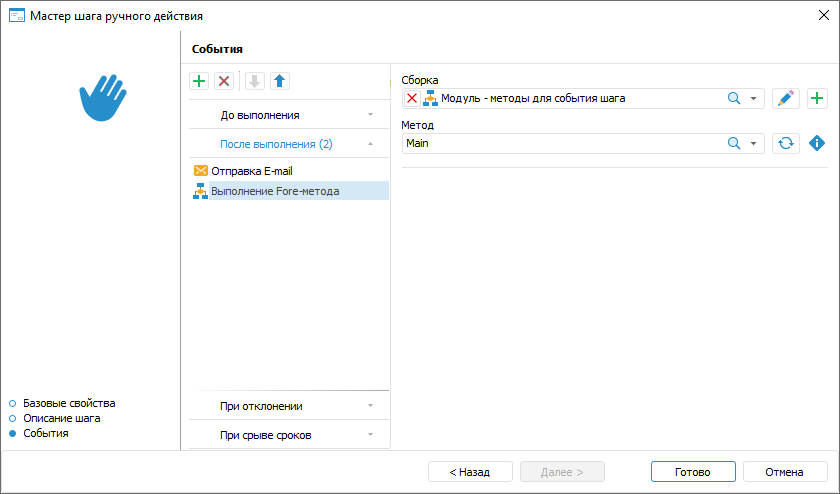This screenshot has width=840, height=494.
Task: Open the Метод dropdown arrow
Action: click(754, 143)
